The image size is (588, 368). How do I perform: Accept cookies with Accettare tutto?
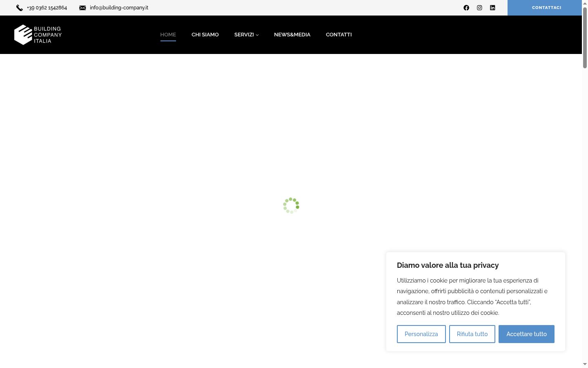(x=526, y=334)
